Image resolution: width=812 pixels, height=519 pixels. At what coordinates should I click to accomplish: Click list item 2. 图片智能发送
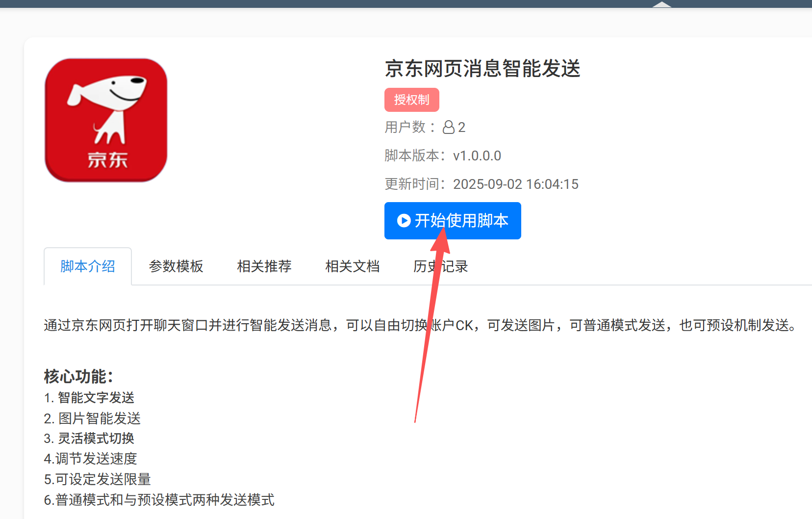92,418
